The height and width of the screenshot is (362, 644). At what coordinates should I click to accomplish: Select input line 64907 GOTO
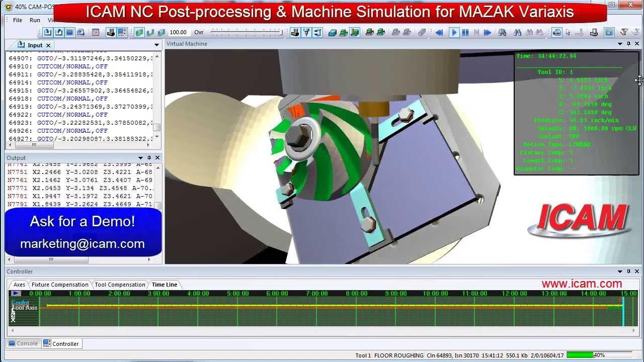pyautogui.click(x=80, y=58)
